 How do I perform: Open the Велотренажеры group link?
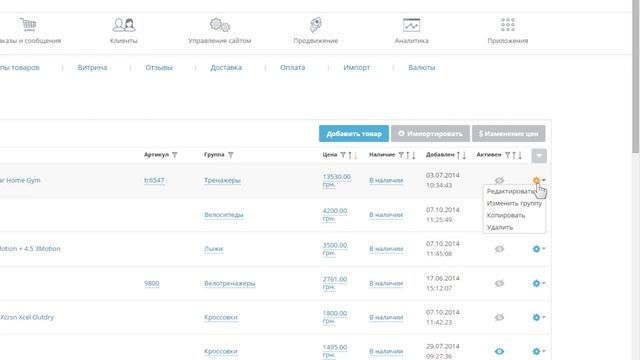pos(230,283)
